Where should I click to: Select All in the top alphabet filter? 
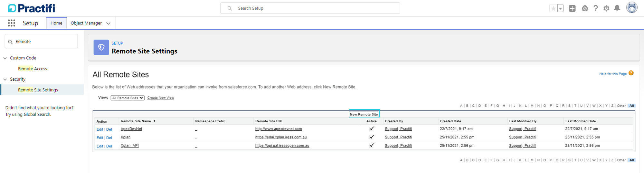[x=632, y=106]
